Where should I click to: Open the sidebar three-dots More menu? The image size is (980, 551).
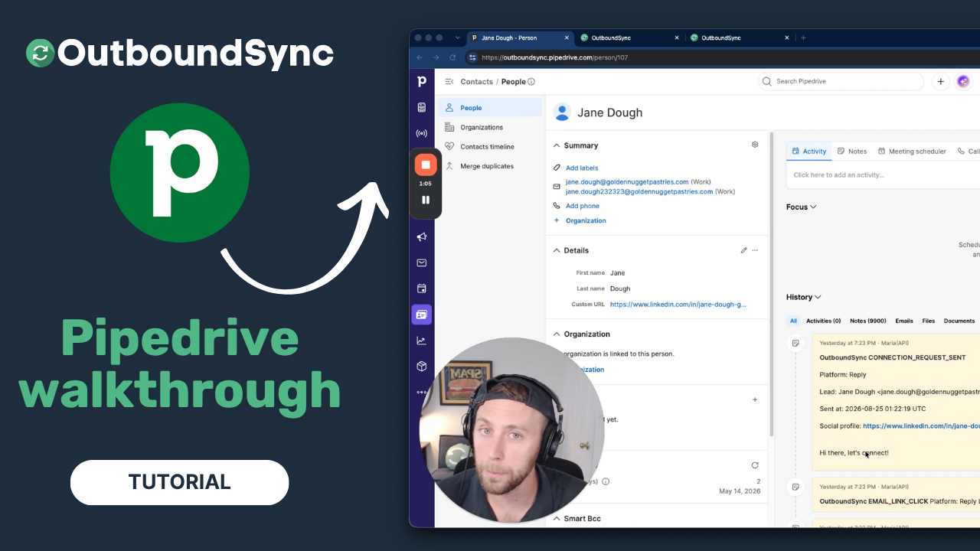click(421, 392)
